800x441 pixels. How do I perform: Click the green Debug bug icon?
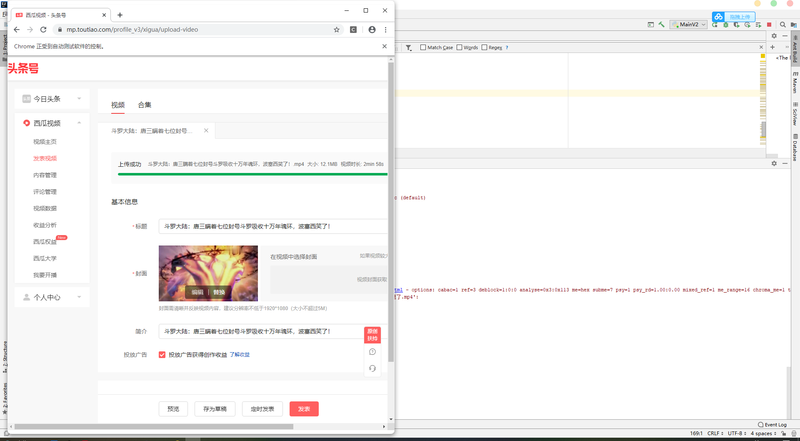tap(726, 24)
